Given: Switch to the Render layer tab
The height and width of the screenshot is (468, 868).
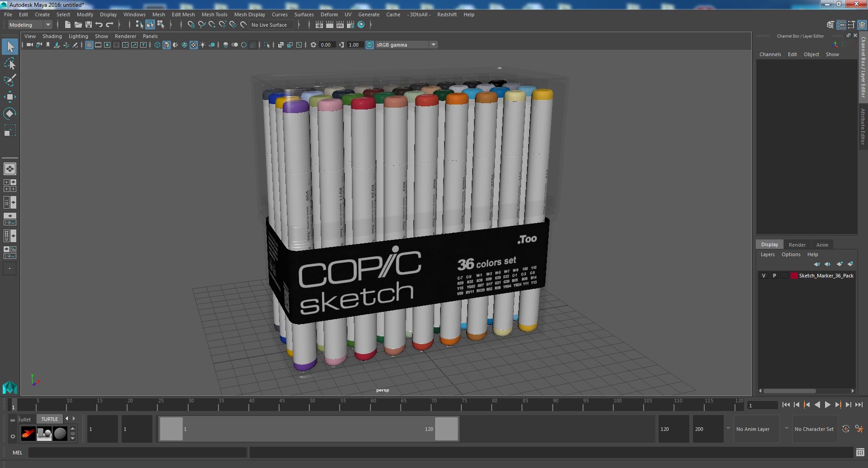Looking at the screenshot, I should point(797,245).
